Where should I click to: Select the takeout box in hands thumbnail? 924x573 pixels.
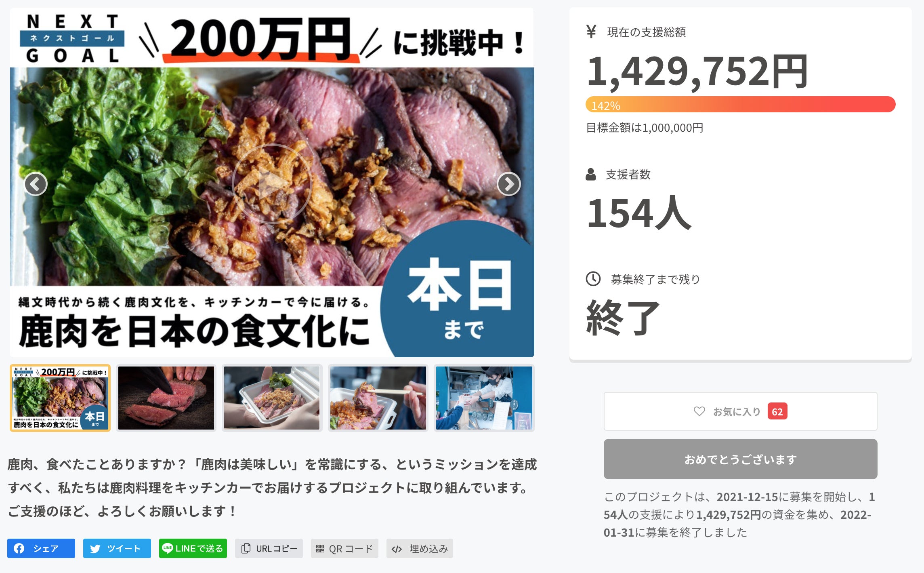(x=272, y=398)
